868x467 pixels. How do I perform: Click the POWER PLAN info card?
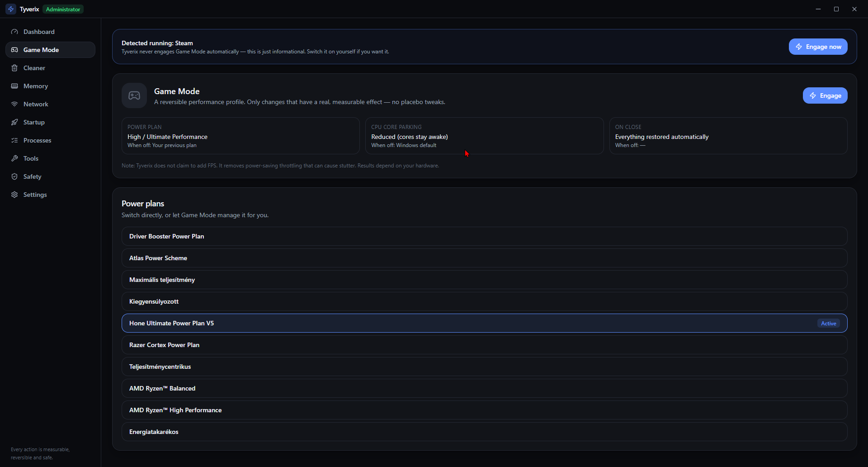click(x=241, y=136)
